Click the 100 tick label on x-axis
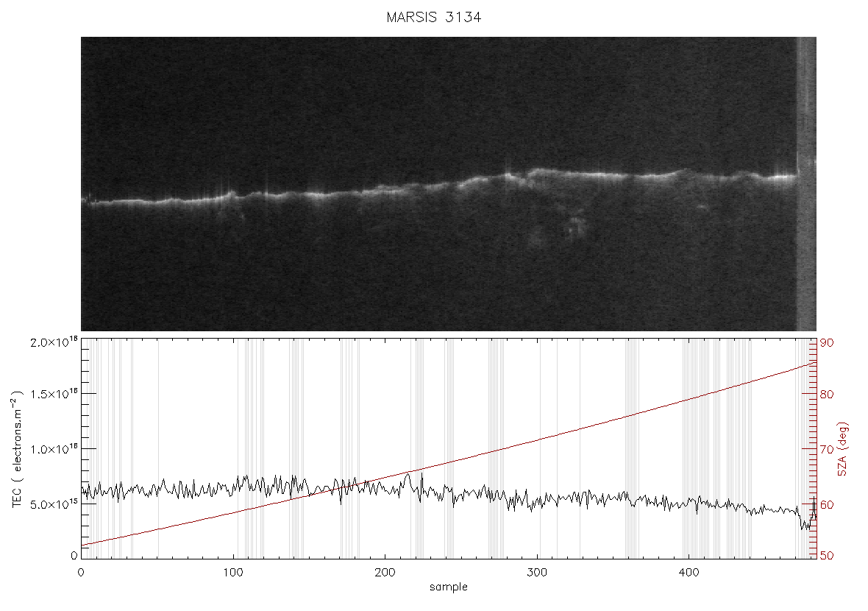Viewport: 868px width, 611px height. click(x=233, y=573)
